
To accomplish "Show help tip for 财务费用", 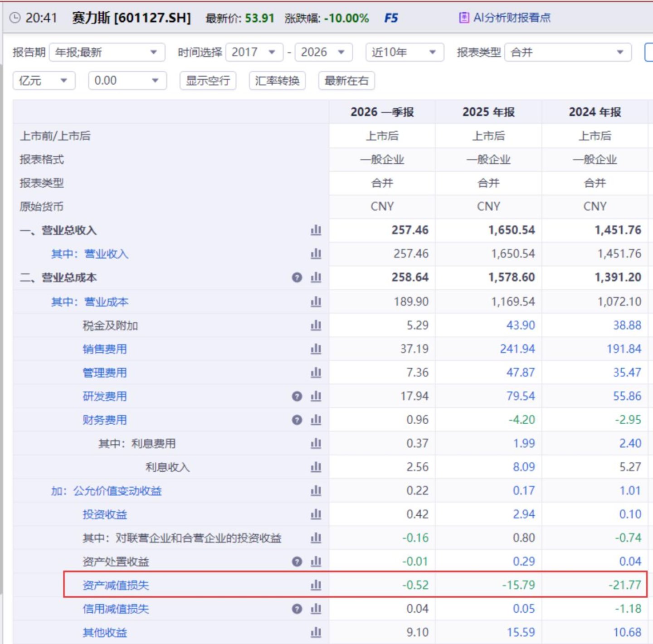I will click(297, 420).
